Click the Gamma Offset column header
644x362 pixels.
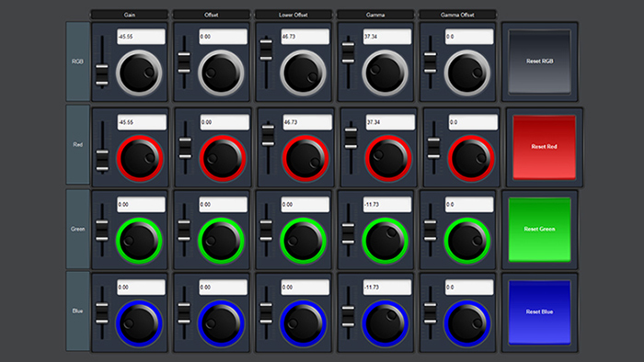[x=457, y=15]
